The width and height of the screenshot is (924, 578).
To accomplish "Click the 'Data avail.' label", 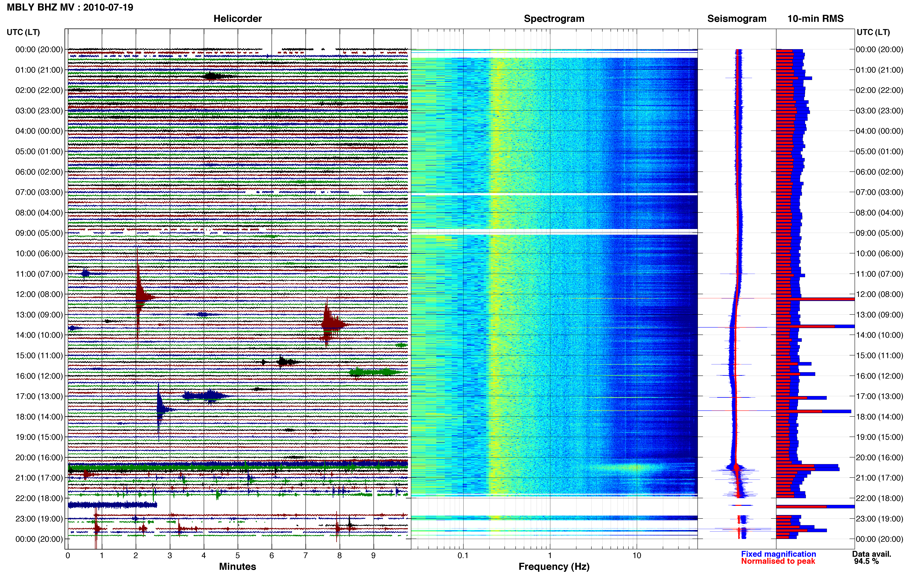I will tap(872, 554).
